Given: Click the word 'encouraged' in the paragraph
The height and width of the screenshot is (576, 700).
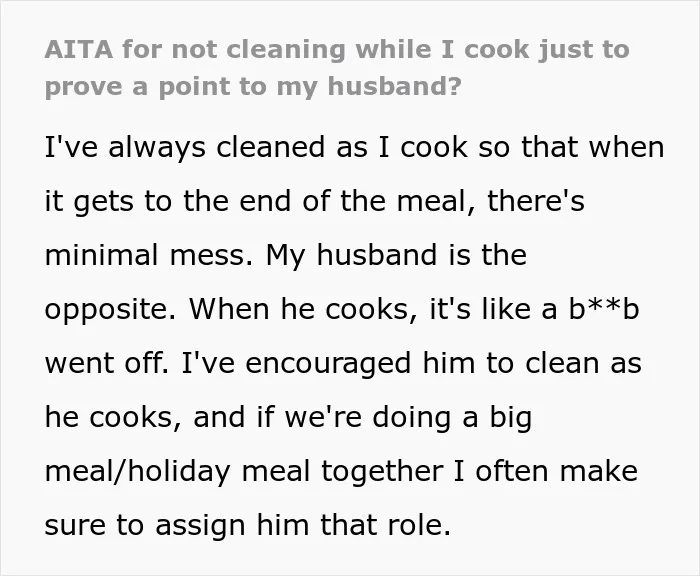Looking at the screenshot, I should [328, 364].
